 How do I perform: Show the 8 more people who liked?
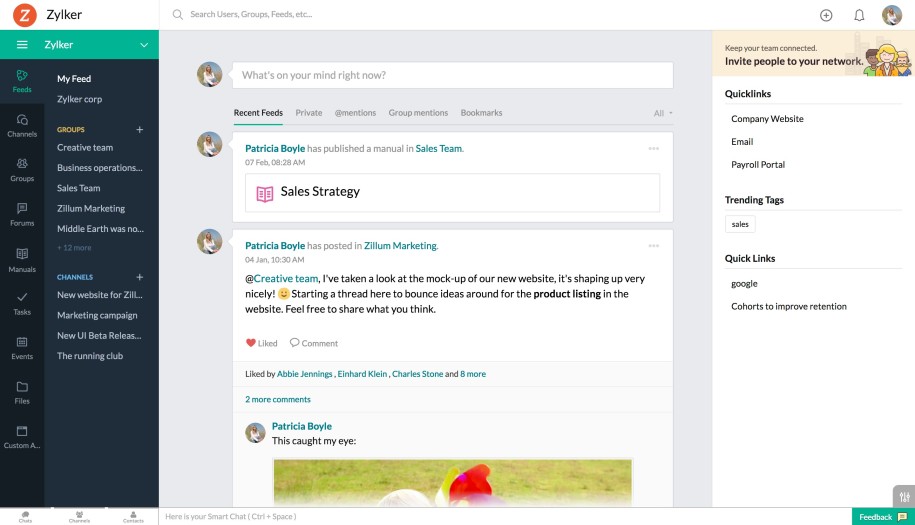click(473, 374)
